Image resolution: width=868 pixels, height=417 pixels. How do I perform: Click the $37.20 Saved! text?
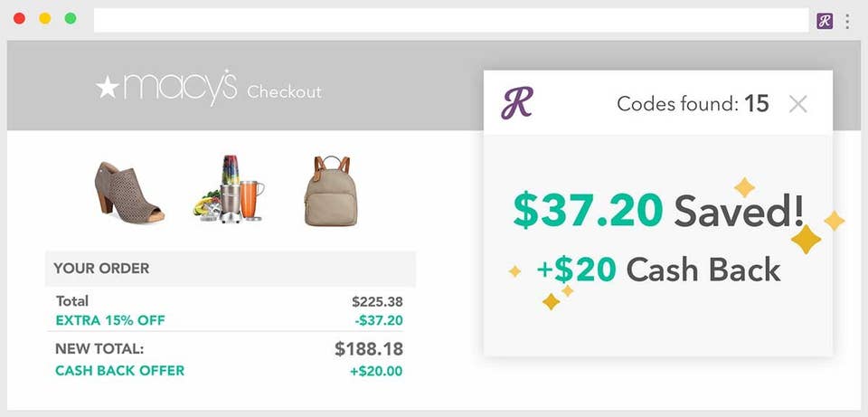(658, 211)
